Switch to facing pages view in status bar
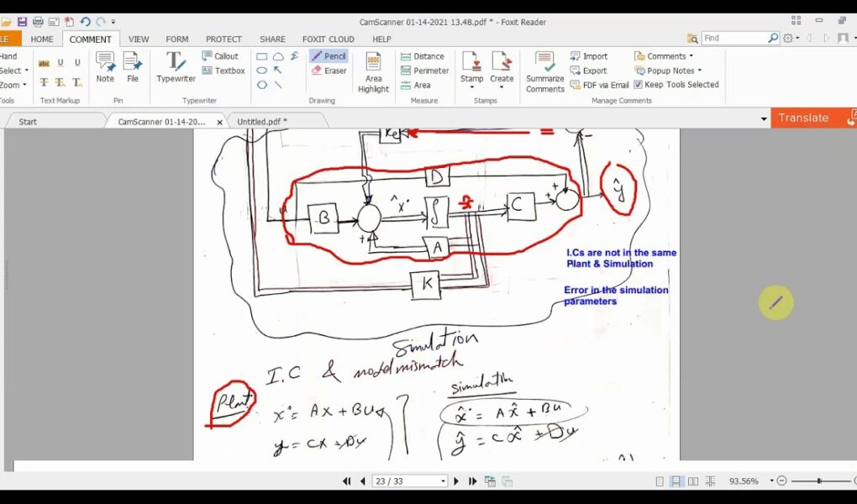The image size is (857, 504). pyautogui.click(x=693, y=481)
